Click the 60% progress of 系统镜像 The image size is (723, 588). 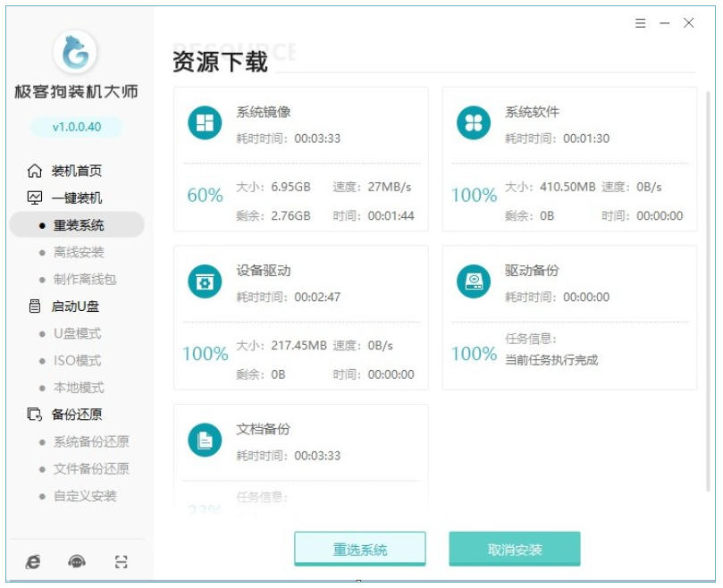point(205,195)
